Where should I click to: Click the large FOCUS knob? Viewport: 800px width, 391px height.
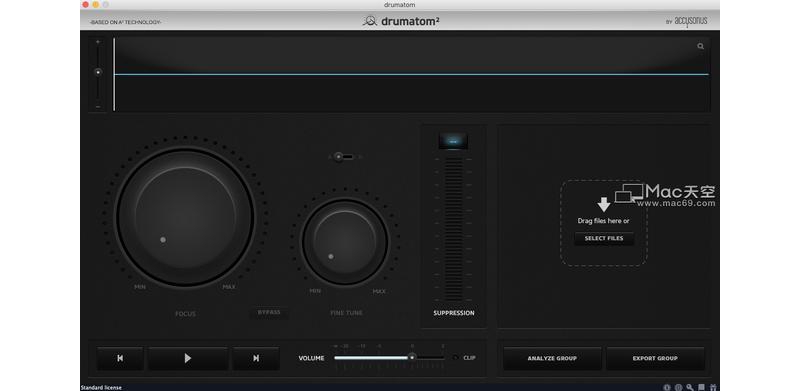point(185,216)
